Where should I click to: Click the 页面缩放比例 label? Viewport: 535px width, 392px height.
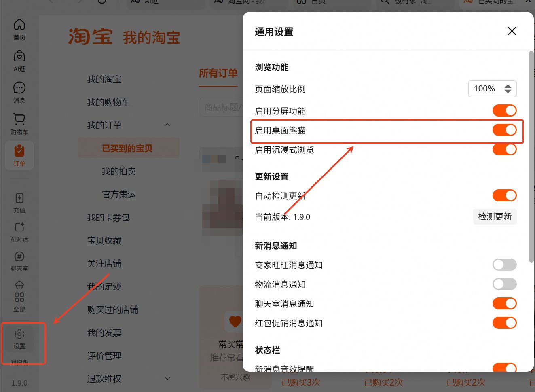coord(280,89)
